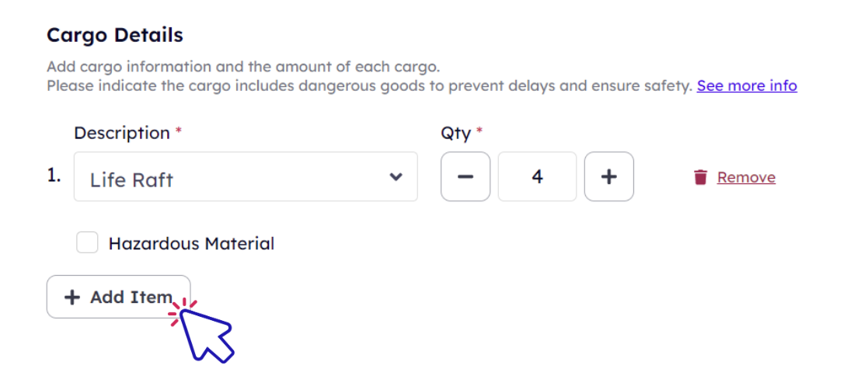
Task: Click the Remove link for item 1
Action: (746, 177)
